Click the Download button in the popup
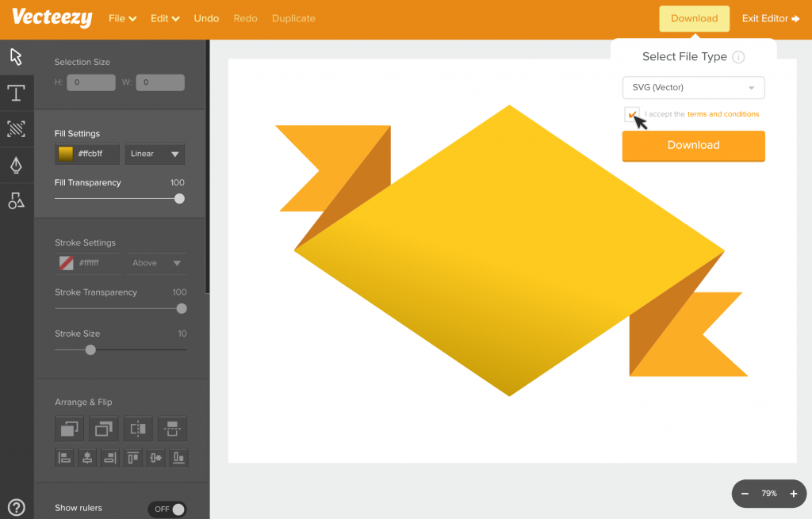812x519 pixels. (x=693, y=145)
